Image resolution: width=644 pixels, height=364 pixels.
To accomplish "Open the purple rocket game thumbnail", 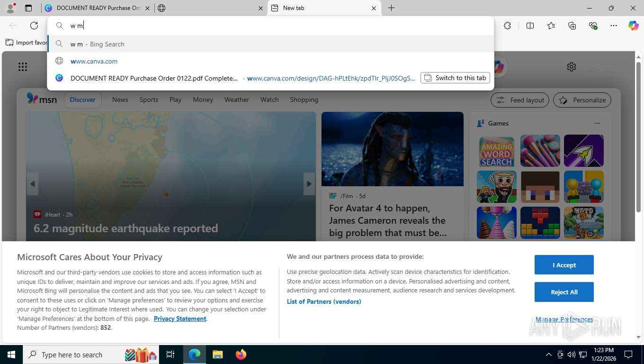I will point(584,151).
